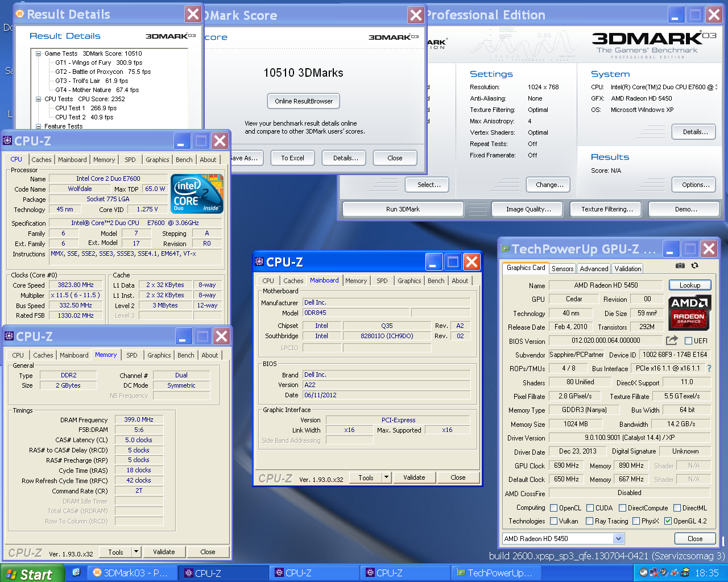Viewport: 728px width, 582px height.
Task: Click the title bar icon of CPU-Z processor window
Action: (7, 140)
